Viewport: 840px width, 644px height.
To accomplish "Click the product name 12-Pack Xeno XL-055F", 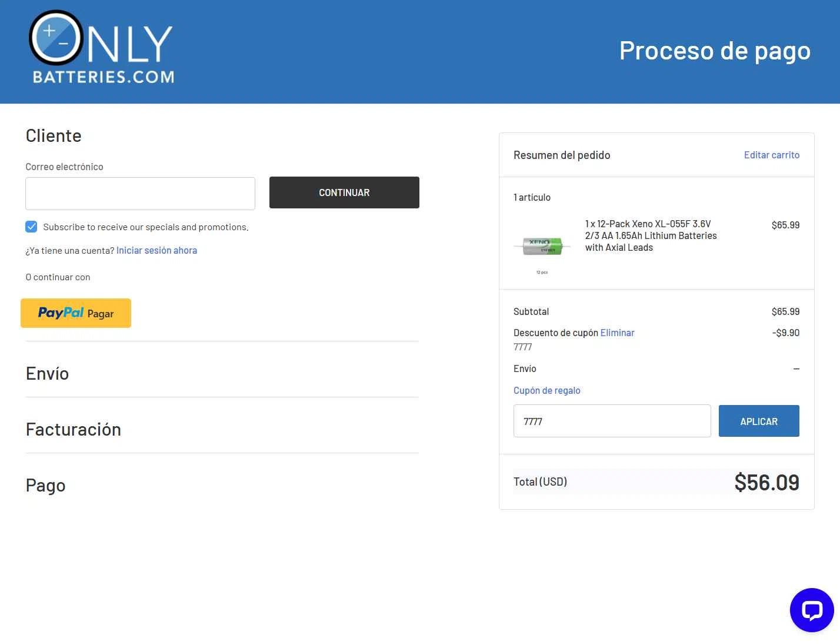I will click(651, 235).
